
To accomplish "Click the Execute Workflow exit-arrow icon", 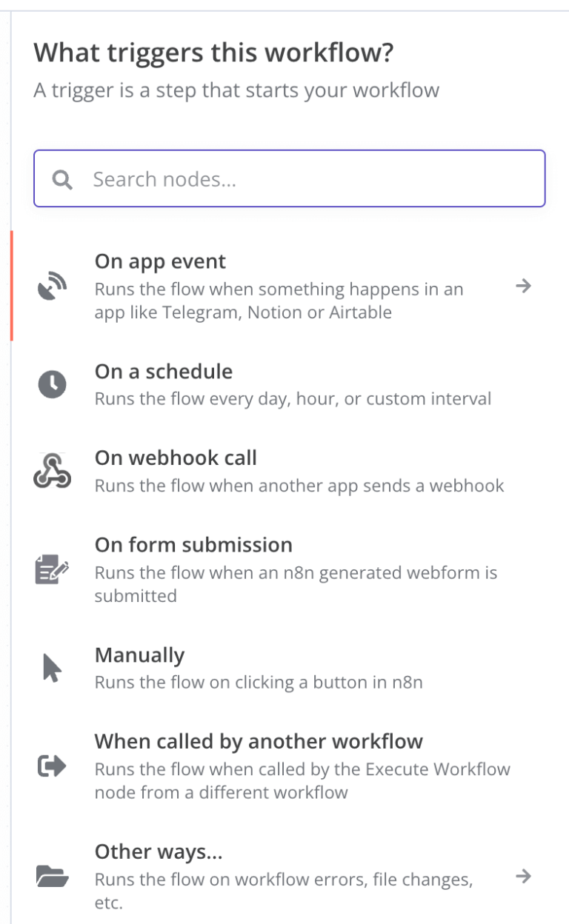I will (52, 767).
